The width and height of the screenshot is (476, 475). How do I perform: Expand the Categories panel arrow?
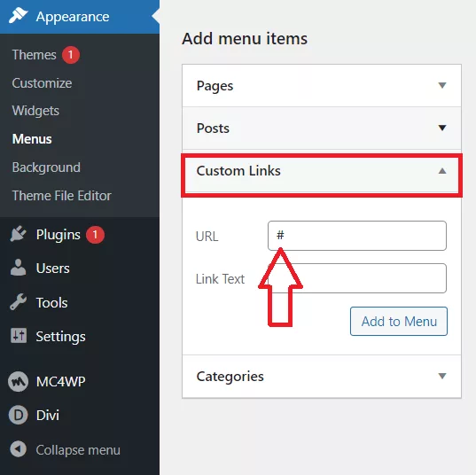click(x=442, y=376)
